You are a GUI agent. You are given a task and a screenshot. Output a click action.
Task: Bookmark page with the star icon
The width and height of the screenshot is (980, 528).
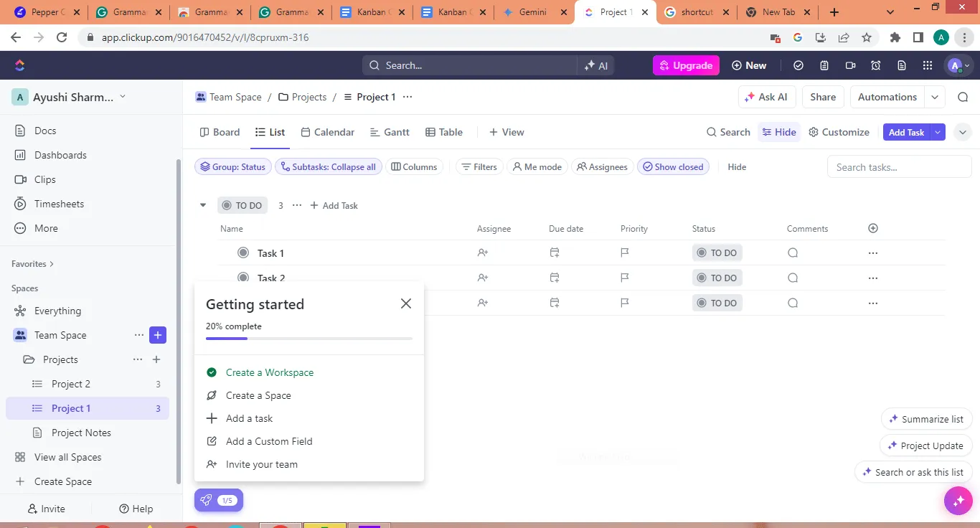click(867, 37)
